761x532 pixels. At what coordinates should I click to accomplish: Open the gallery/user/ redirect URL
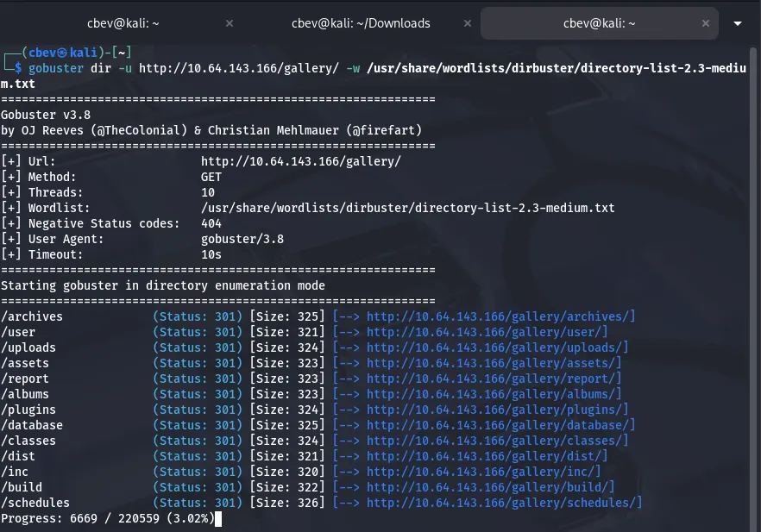(487, 332)
